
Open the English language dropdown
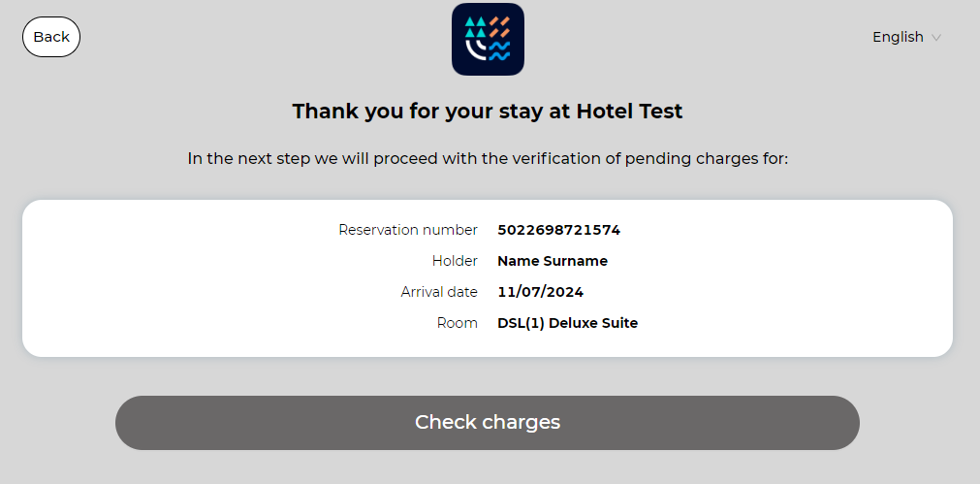[906, 37]
